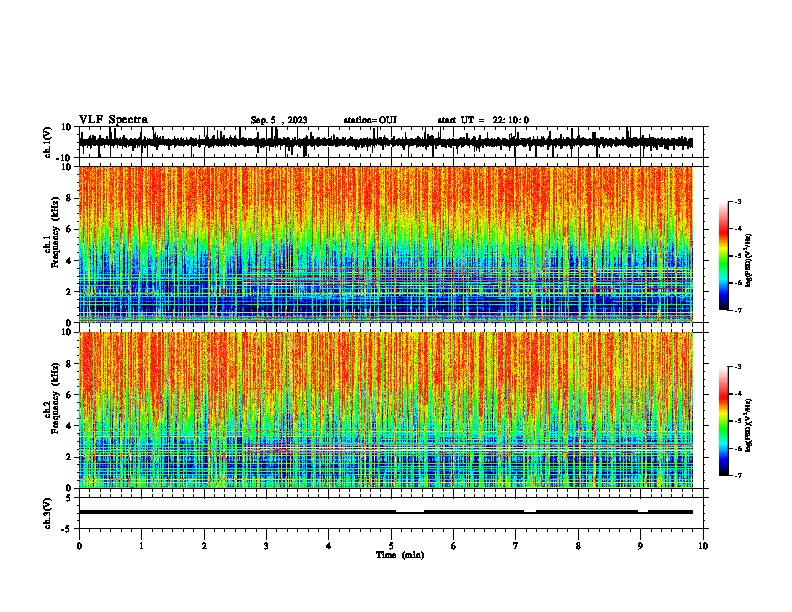Click the ch.1 colorbar log(PSD) unit label

coord(749,260)
